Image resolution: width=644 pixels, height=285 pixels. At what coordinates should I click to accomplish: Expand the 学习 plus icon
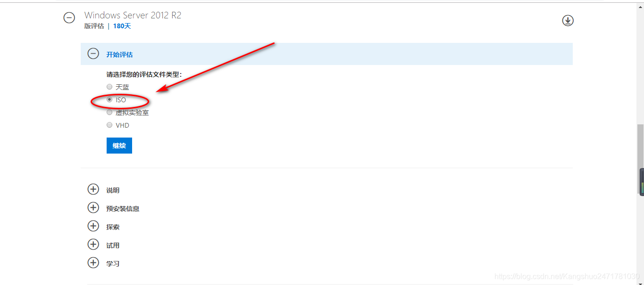pos(93,263)
